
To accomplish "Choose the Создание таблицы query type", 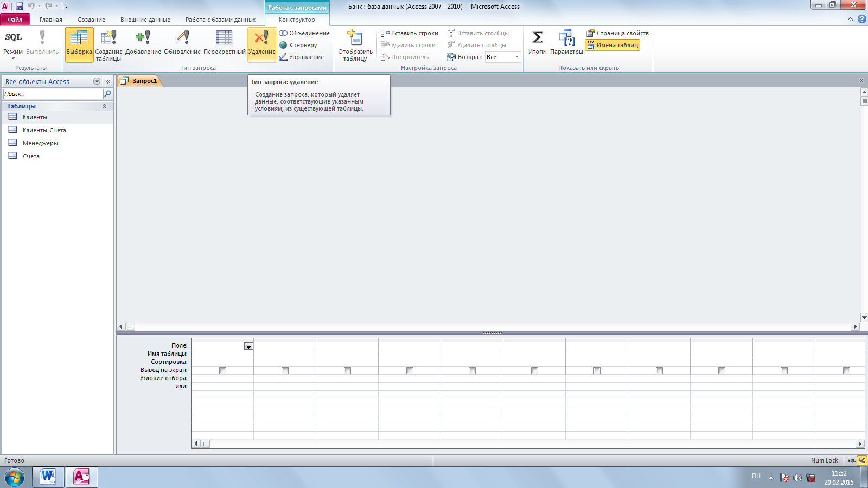I will [108, 45].
